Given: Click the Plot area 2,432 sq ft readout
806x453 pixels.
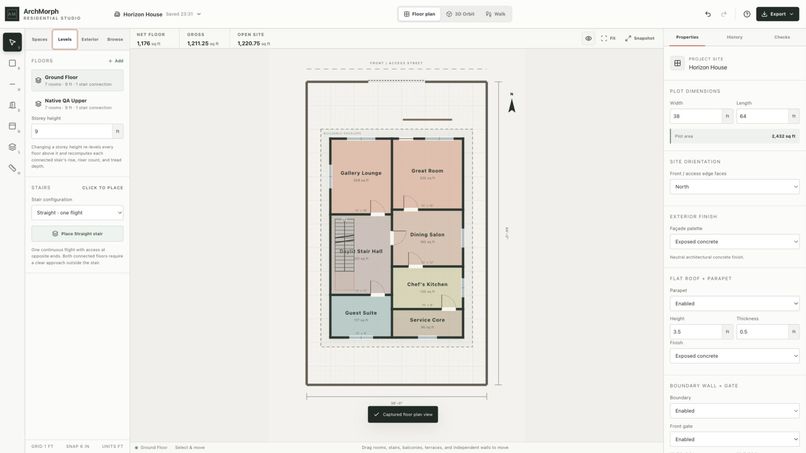Looking at the screenshot, I should tap(735, 136).
